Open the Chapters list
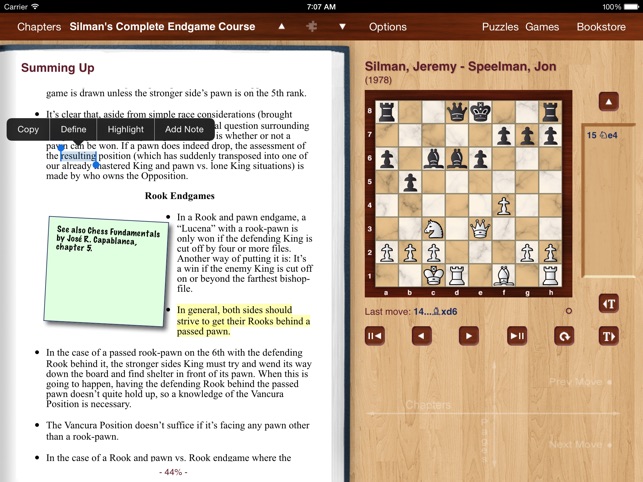This screenshot has height=482, width=643. coord(39,27)
